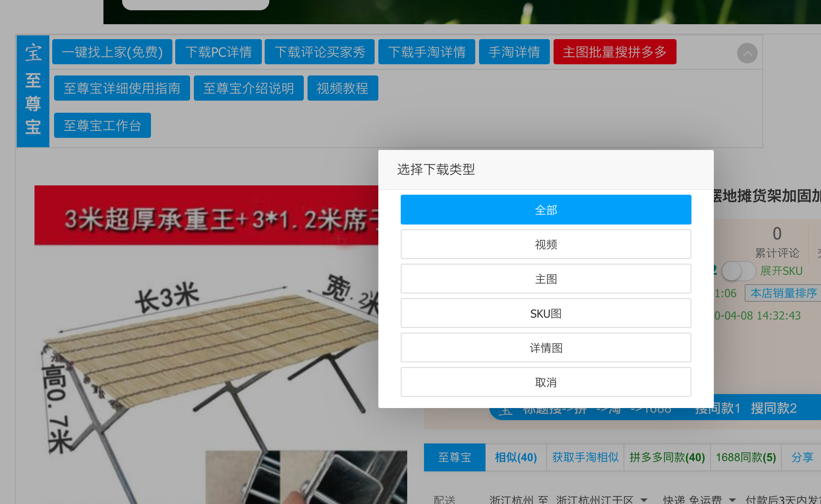Choose 详情图 download option
This screenshot has width=821, height=504.
point(546,347)
